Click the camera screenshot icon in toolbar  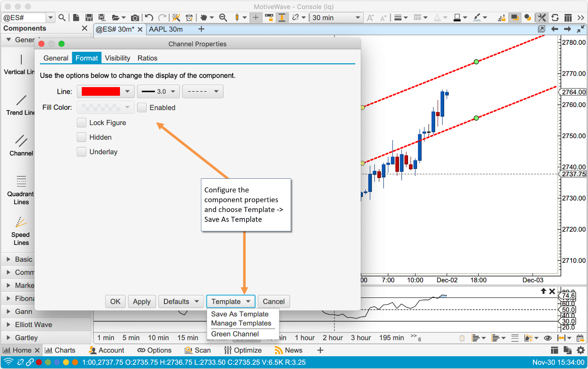click(135, 18)
